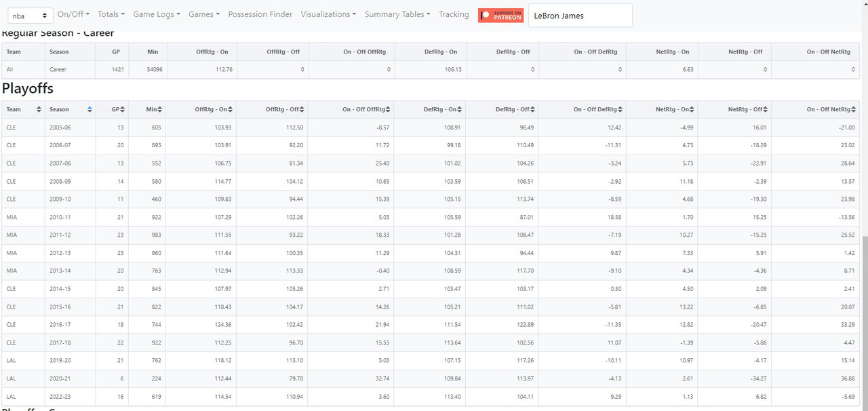868x411 pixels.
Task: Click career NetRtg value 6.63
Action: 687,69
